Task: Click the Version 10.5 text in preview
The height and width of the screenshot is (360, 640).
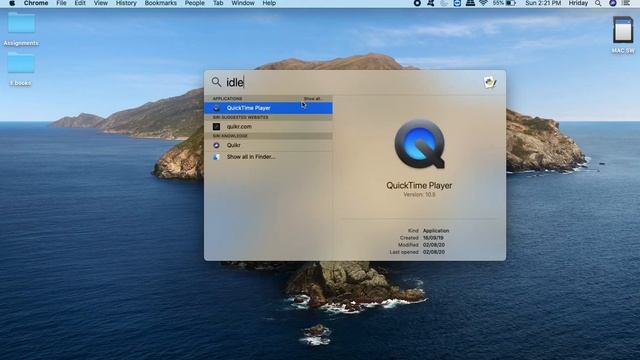Action: 419,195
